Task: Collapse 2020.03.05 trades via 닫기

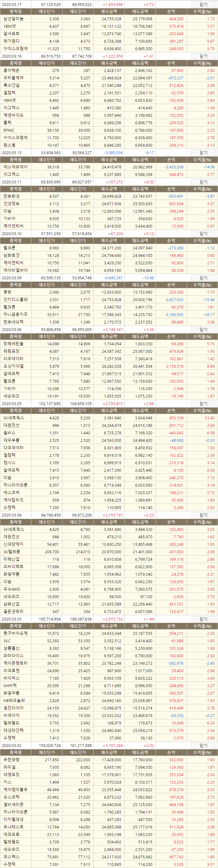Action: pos(203,404)
